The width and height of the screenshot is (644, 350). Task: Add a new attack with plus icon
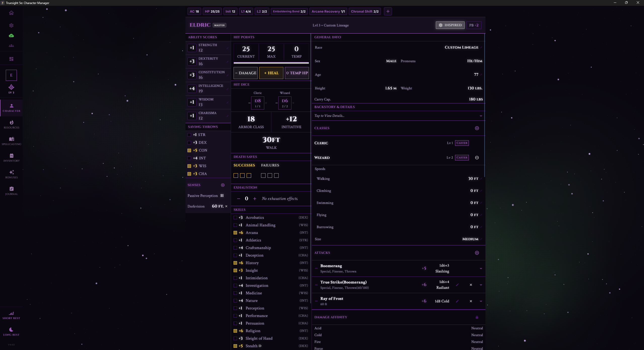tap(477, 253)
